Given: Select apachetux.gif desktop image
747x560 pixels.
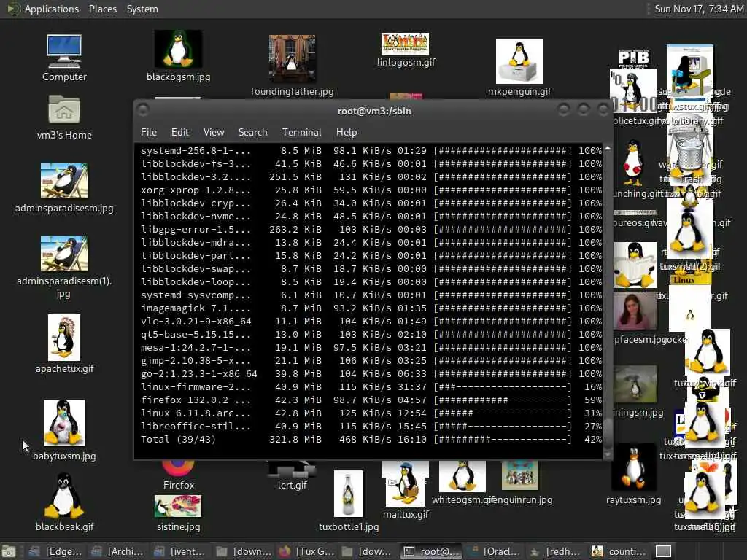Looking at the screenshot, I should point(64,344).
